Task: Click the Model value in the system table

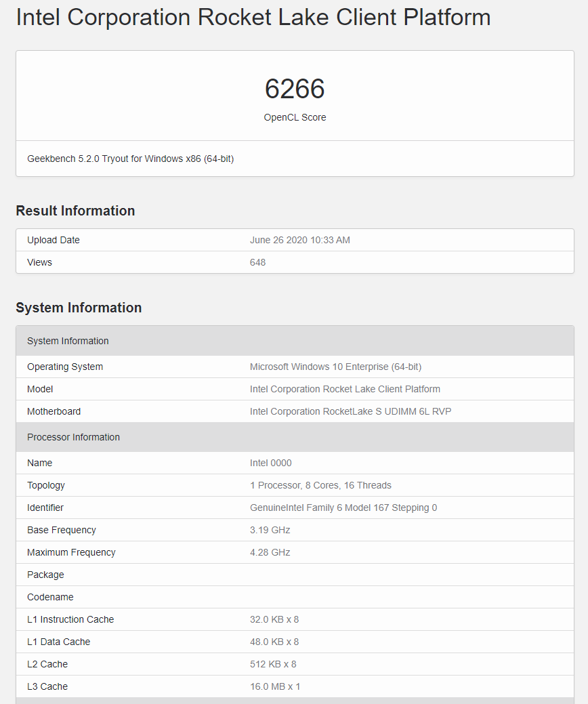Action: [x=345, y=389]
